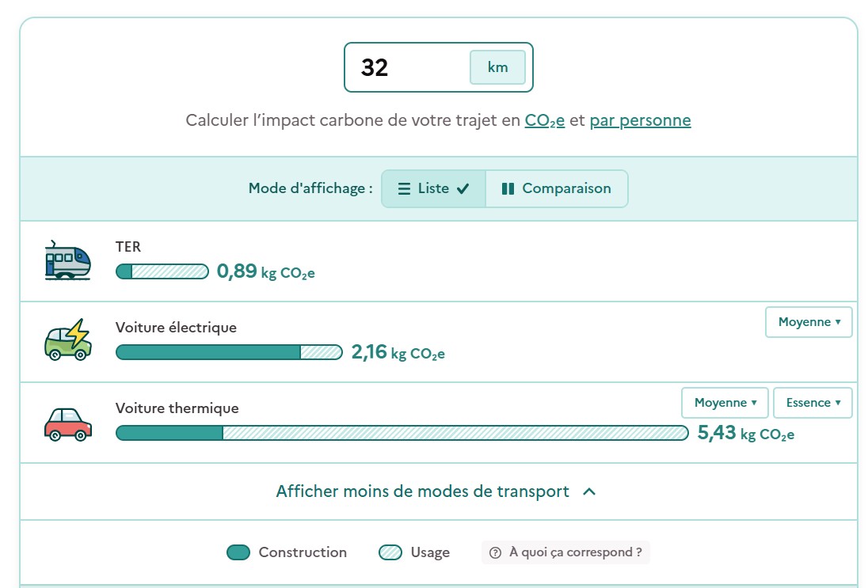Click the Voiture thermique emission bar
868x588 pixels.
click(402, 433)
